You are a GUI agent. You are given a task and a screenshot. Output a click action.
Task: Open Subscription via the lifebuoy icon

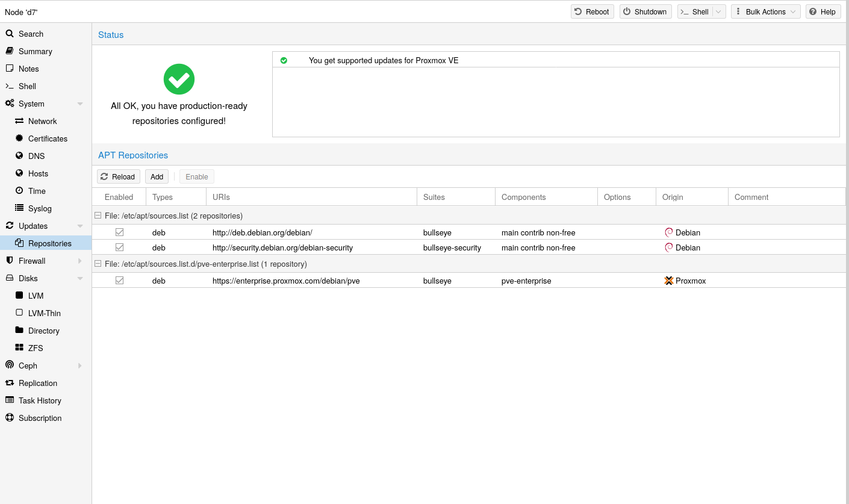pos(10,418)
